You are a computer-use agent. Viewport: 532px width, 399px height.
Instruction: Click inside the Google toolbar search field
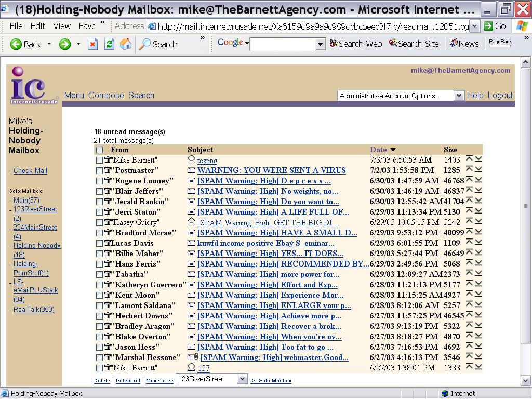click(282, 44)
